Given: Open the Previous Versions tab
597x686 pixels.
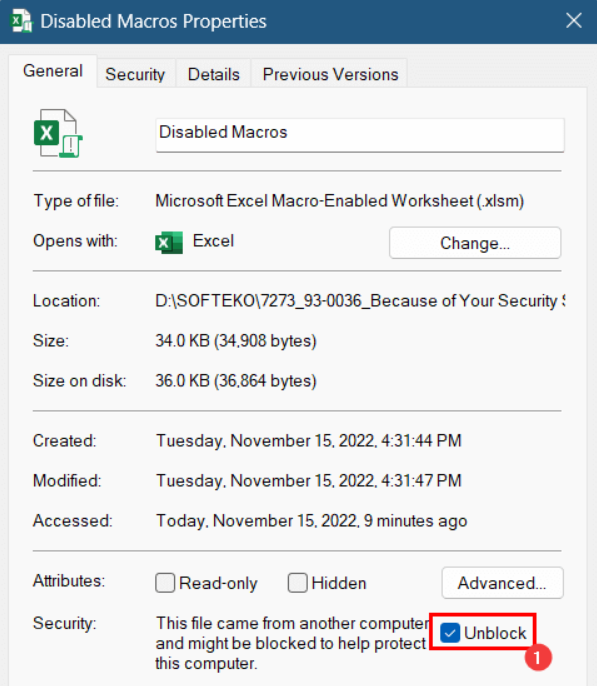Looking at the screenshot, I should (330, 74).
